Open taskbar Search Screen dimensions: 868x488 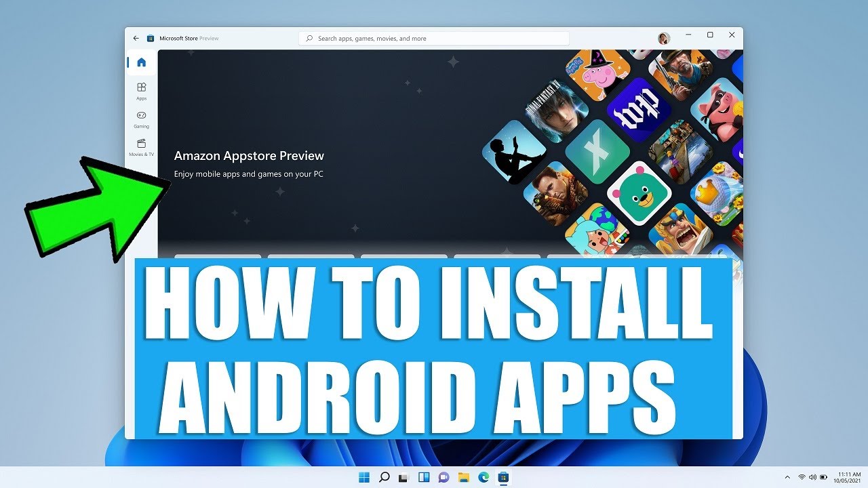[384, 477]
